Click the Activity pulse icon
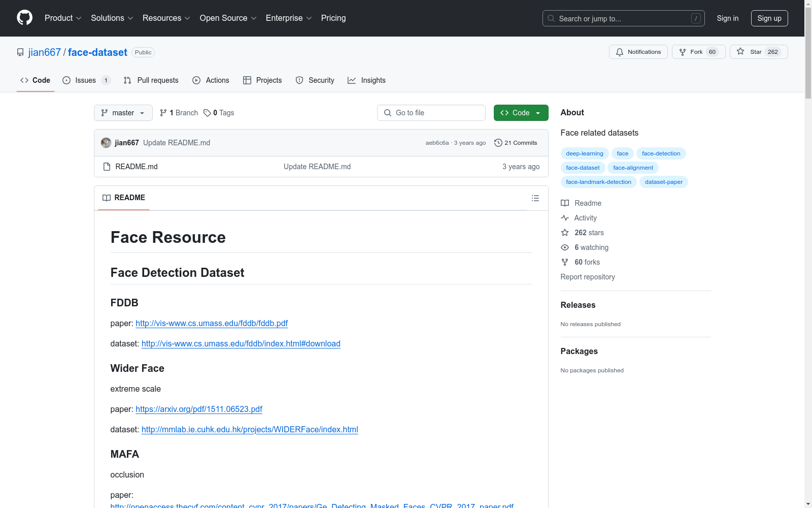Screen dimensions: 812x508 click(565, 218)
